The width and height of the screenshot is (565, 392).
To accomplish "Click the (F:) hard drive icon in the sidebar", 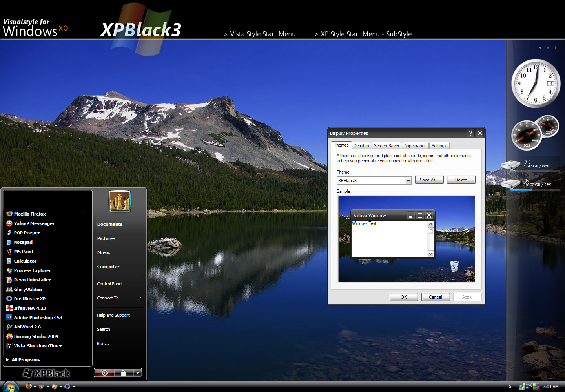I will point(510,183).
